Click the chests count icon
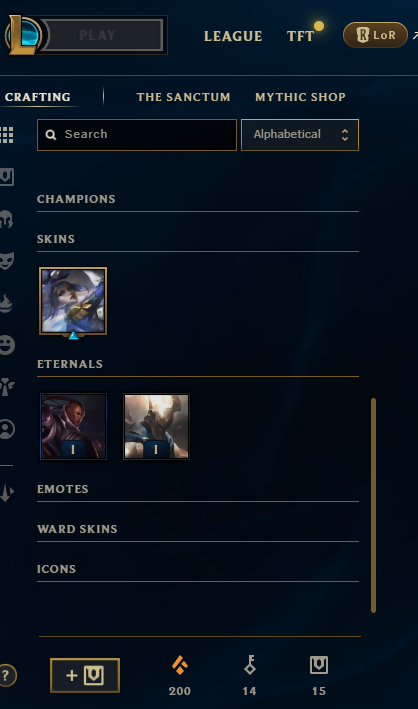Image resolution: width=418 pixels, height=709 pixels. click(319, 666)
